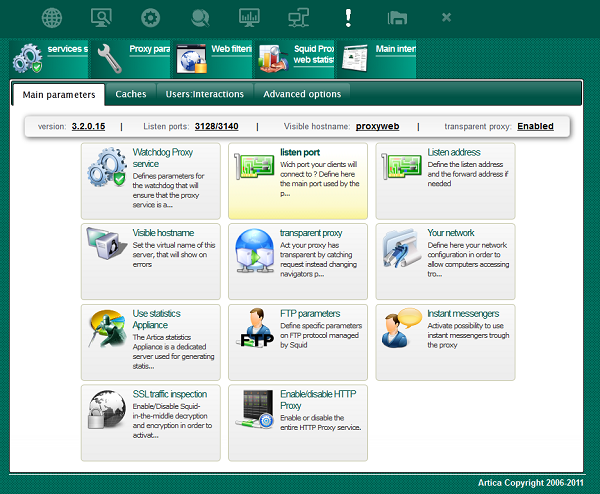This screenshot has height=494, width=600.
Task: Click the Instant messengers chat bubble icon
Action: (402, 328)
